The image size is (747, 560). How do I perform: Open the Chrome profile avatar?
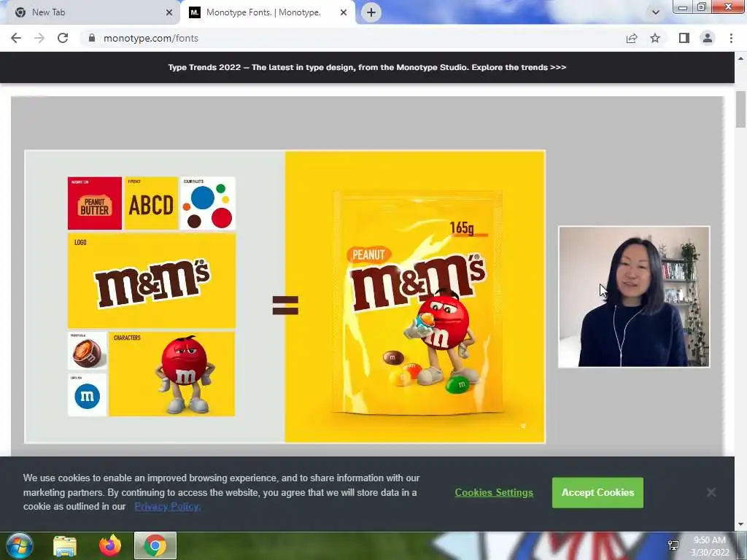point(708,38)
